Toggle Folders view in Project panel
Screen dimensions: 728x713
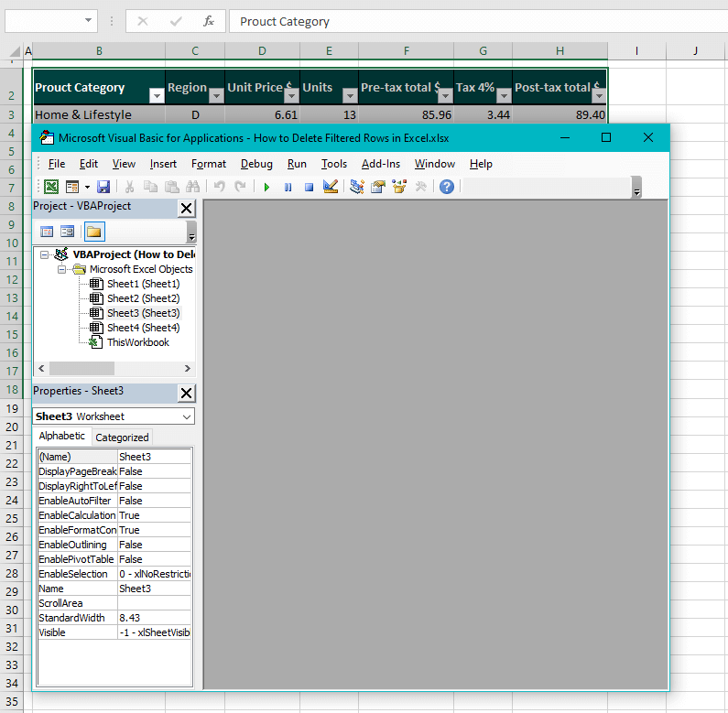click(x=94, y=232)
